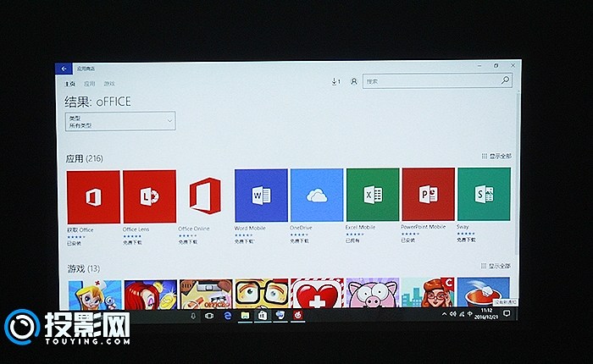Open the red NetEase music taskbar icon
This screenshot has width=593, height=364.
[x=297, y=315]
